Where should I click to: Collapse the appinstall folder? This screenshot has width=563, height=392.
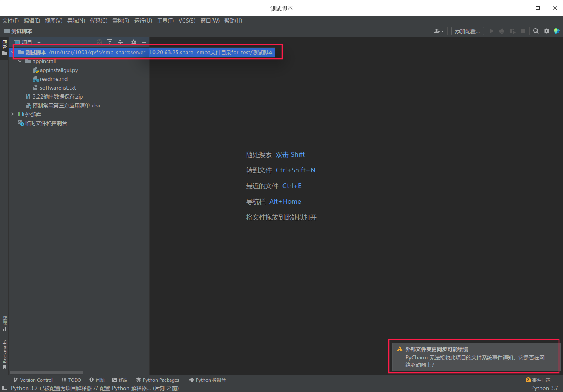click(x=20, y=61)
